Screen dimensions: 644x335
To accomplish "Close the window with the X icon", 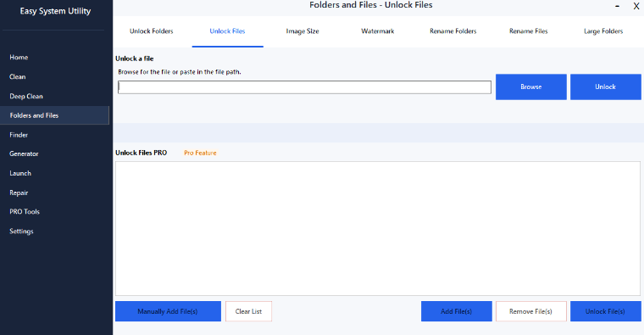I will click(636, 6).
